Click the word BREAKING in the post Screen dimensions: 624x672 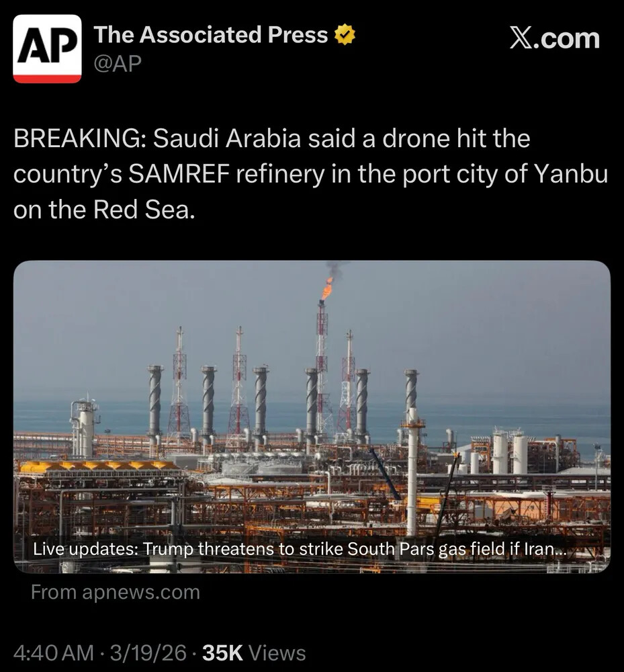(x=79, y=139)
